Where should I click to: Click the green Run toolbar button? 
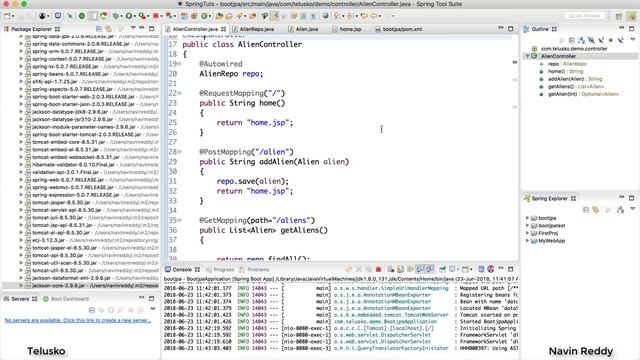click(x=129, y=16)
